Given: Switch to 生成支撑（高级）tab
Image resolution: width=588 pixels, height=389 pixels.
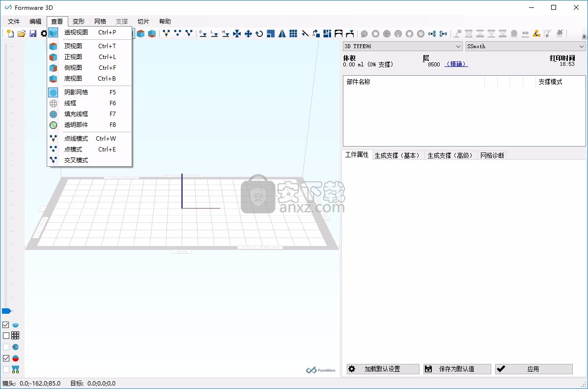Looking at the screenshot, I should [451, 155].
